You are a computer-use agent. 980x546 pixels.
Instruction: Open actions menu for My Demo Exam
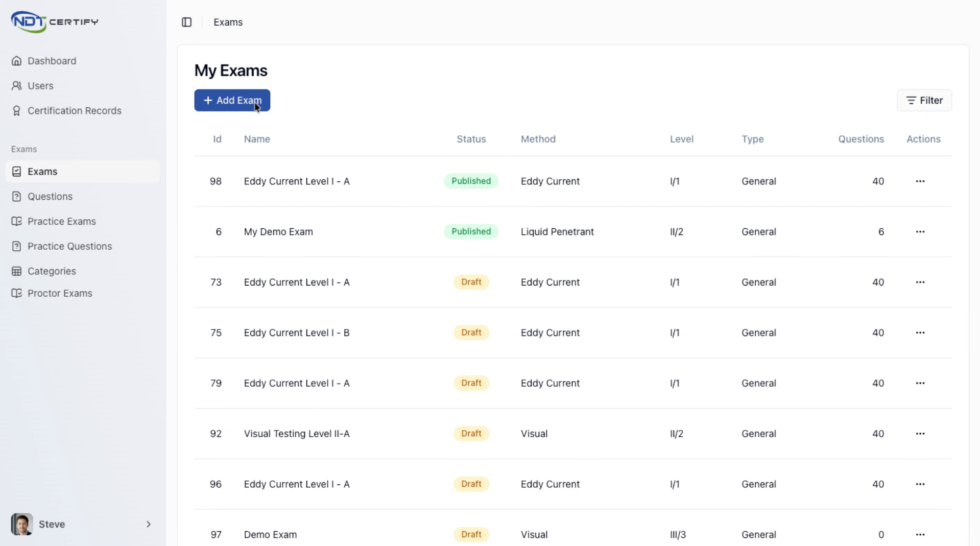pyautogui.click(x=920, y=232)
